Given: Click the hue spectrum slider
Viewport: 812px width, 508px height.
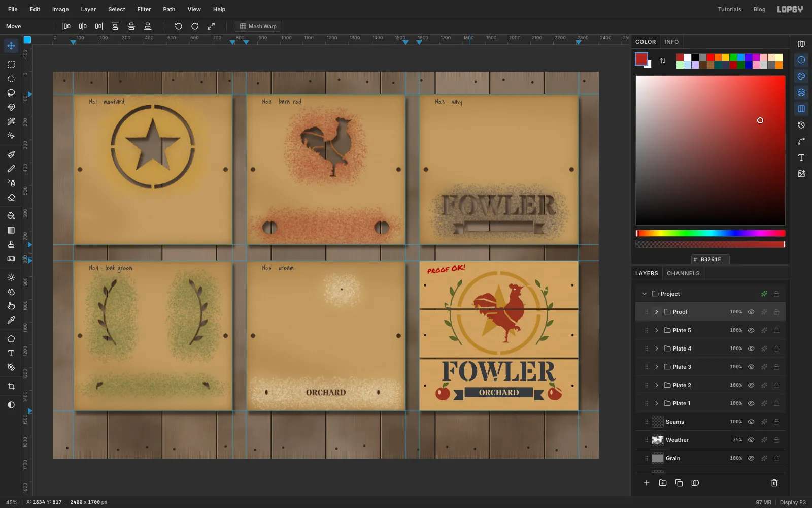Looking at the screenshot, I should (710, 233).
